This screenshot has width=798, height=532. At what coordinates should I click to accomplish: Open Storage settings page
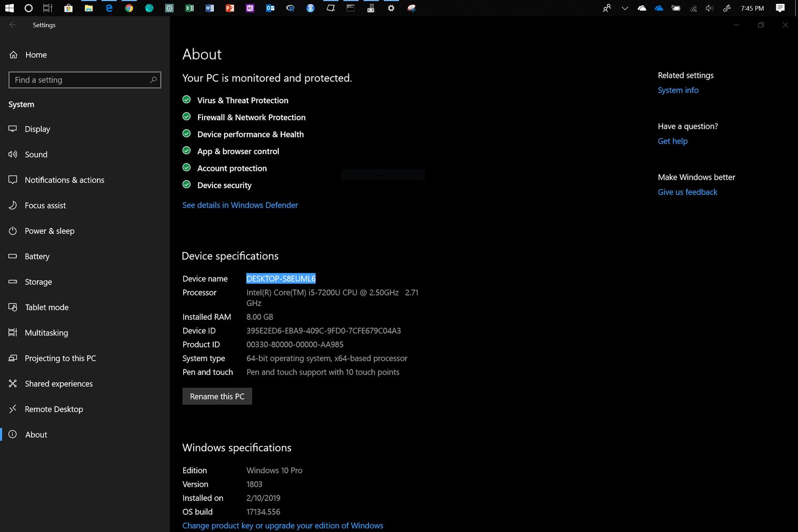[x=85, y=282]
